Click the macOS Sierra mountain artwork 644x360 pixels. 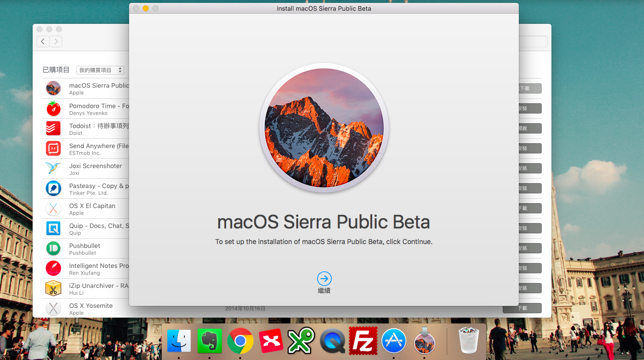[x=324, y=129]
